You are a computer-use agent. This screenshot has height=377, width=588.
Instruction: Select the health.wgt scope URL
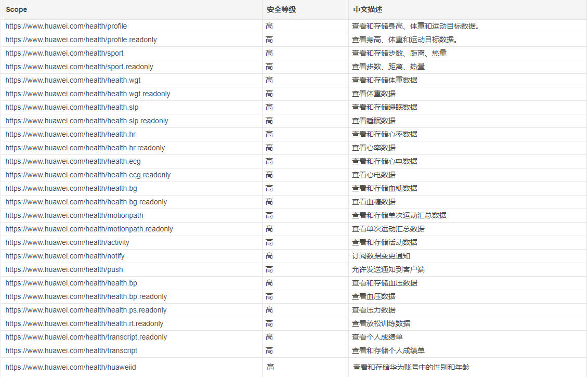pyautogui.click(x=73, y=80)
